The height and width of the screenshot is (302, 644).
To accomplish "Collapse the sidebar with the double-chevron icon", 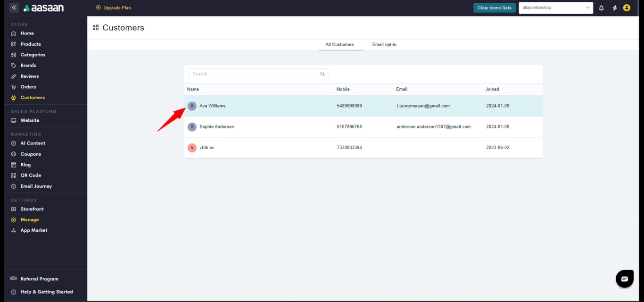I will coord(14,8).
